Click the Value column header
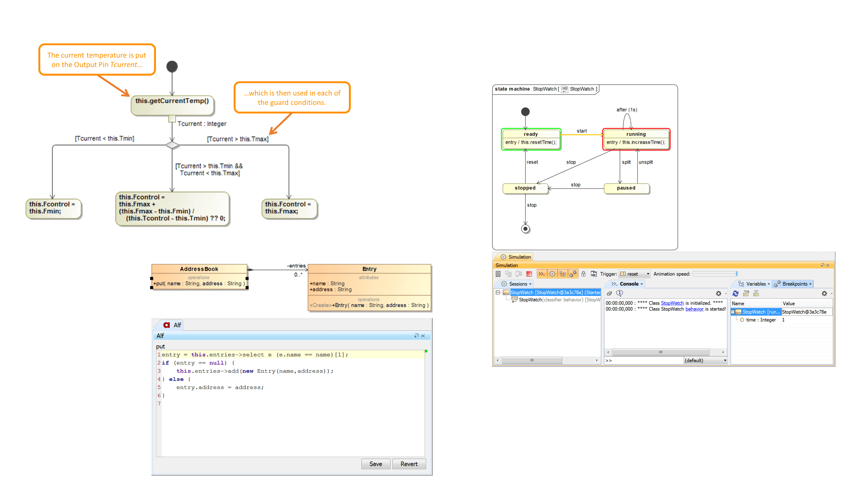Viewport: 868px width, 488px height. 807,303
